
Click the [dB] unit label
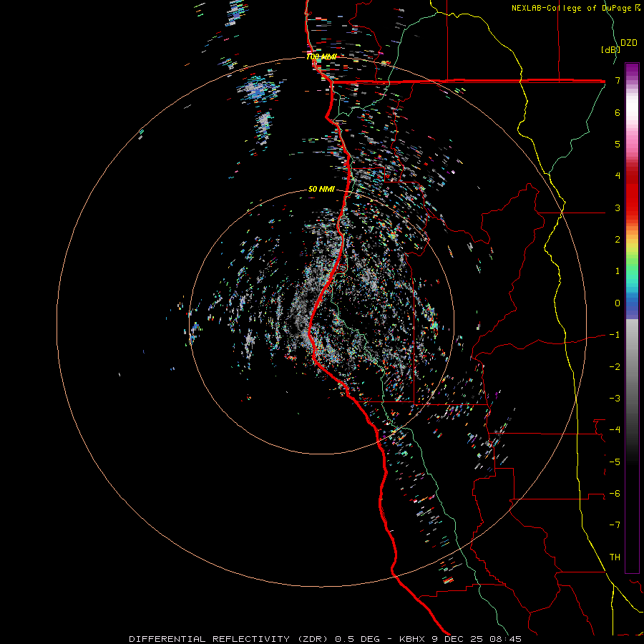(610, 49)
